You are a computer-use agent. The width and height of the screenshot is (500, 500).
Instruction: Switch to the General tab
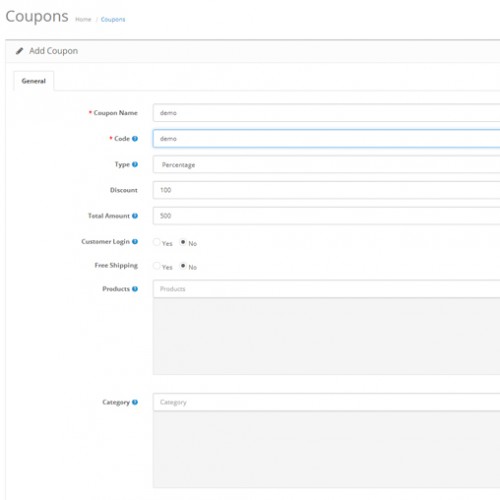pos(34,81)
